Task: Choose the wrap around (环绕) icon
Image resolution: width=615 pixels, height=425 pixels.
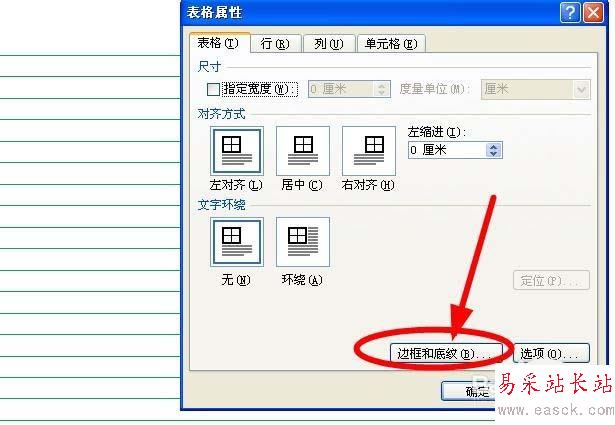Action: click(303, 242)
